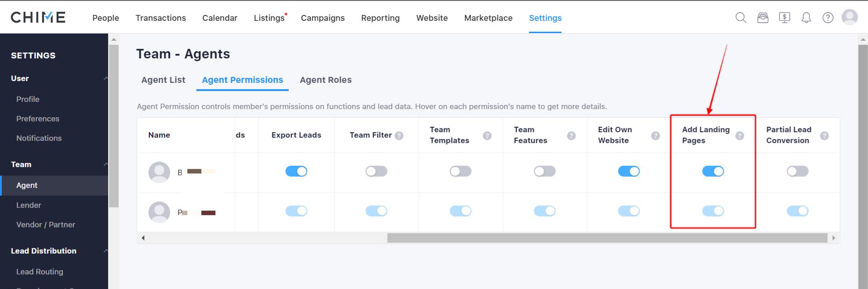Collapse the Lead Distribution section

click(105, 251)
